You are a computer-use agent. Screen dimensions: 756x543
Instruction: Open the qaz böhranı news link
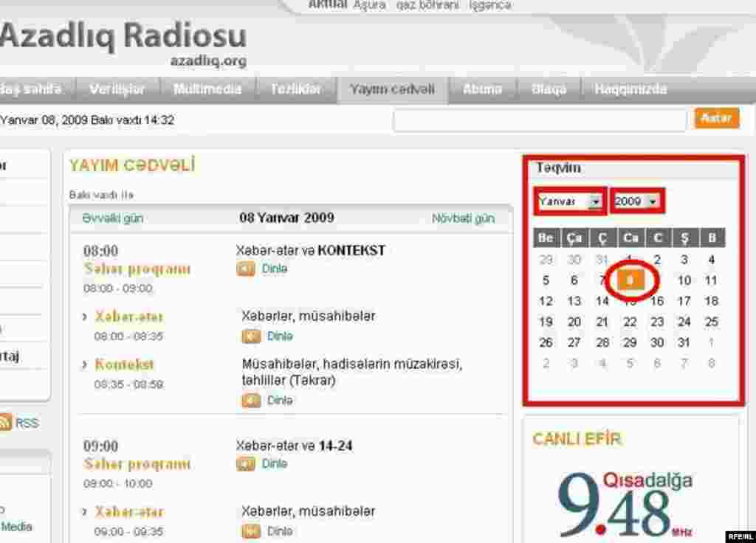(x=427, y=4)
